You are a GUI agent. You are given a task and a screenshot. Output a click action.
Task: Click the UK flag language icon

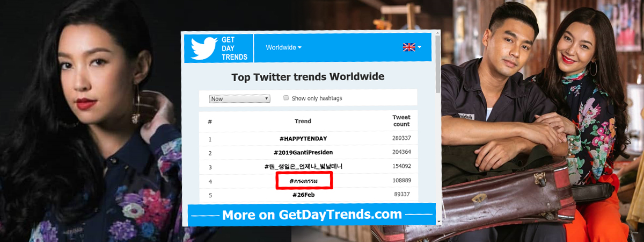coord(409,47)
